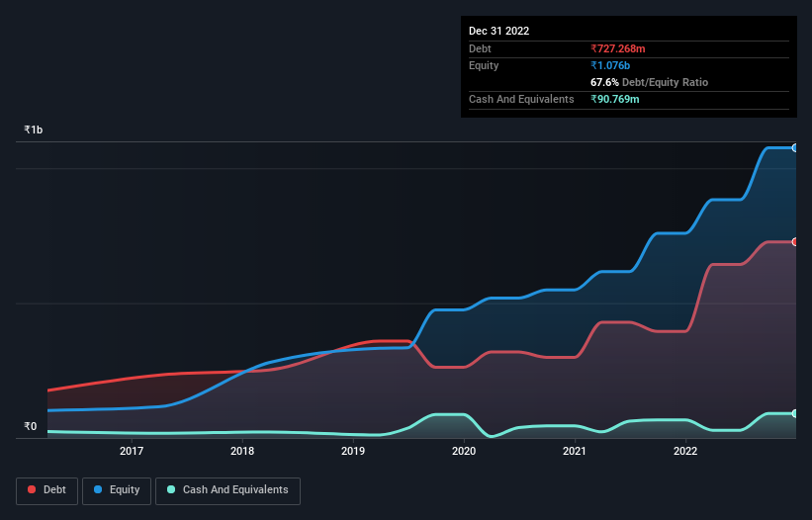Select the red Debt endpoint marker on chart
Screen dimensions: 812x520
[794, 241]
